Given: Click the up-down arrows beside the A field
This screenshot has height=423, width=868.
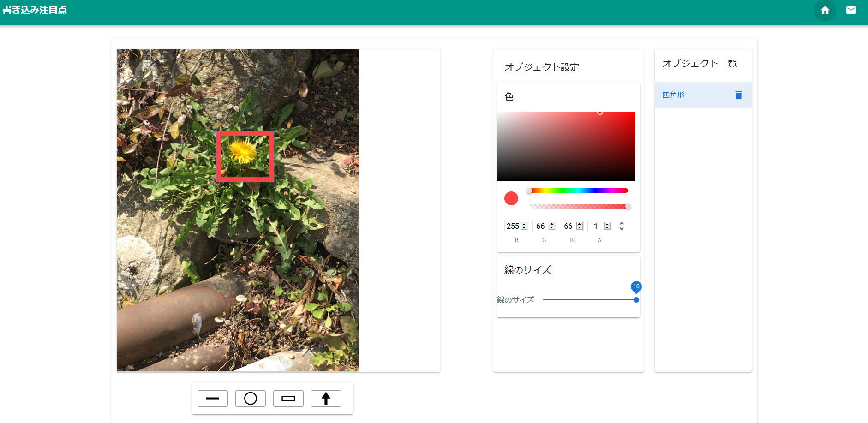Looking at the screenshot, I should 621,226.
